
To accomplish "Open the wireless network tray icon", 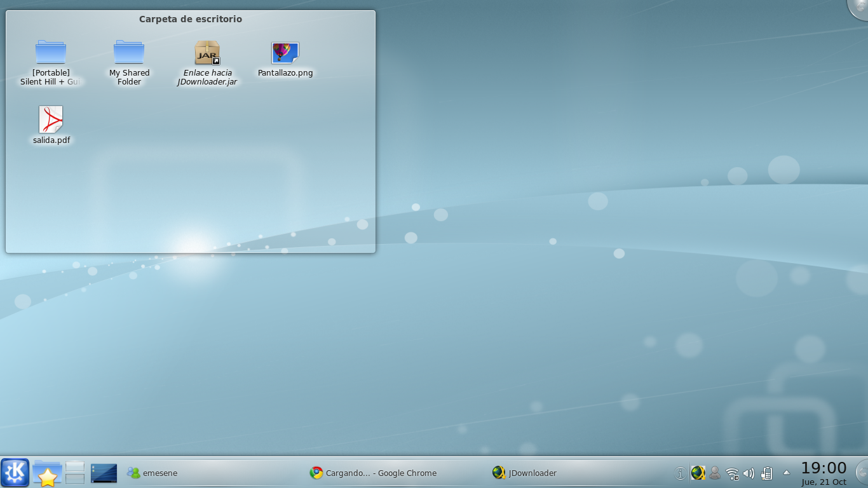I will 732,473.
